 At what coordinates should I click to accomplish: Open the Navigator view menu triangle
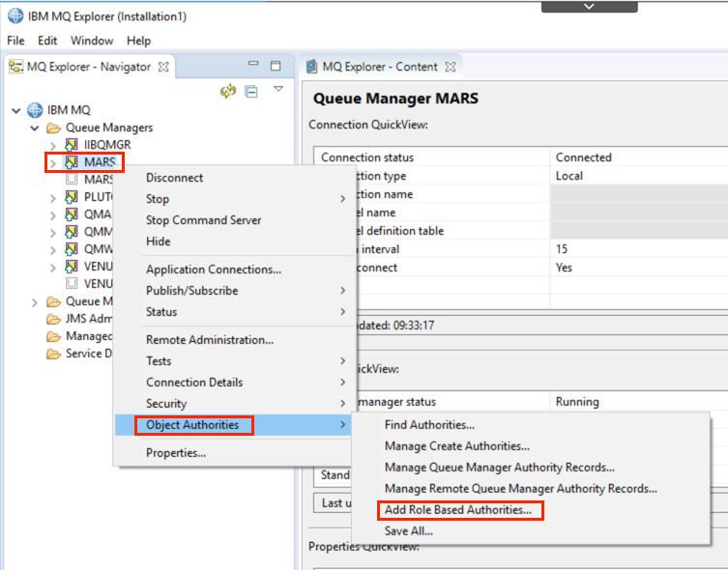click(x=278, y=88)
